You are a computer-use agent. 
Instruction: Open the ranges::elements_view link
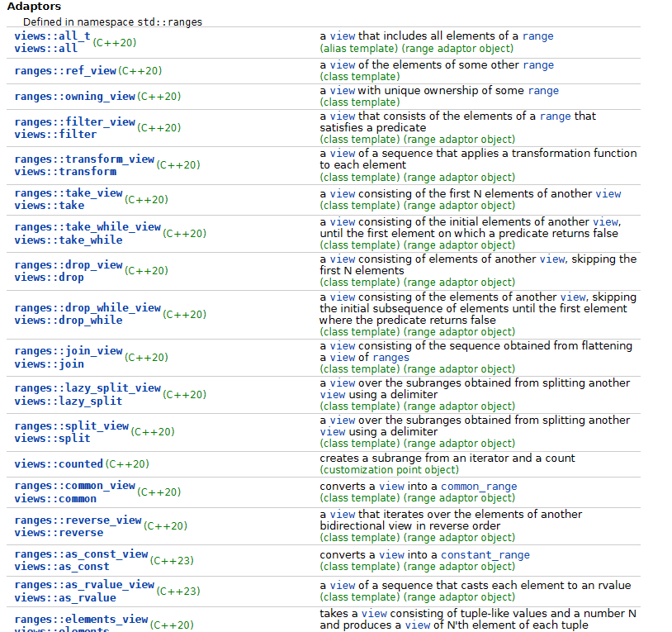tap(82, 620)
